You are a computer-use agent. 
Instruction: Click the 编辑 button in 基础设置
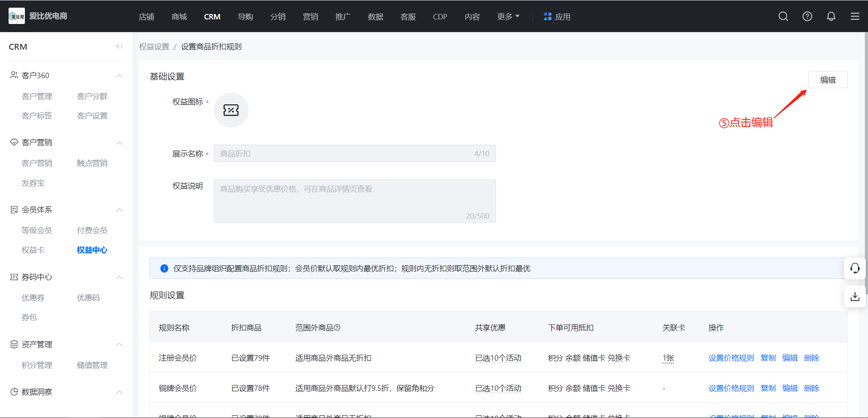828,80
